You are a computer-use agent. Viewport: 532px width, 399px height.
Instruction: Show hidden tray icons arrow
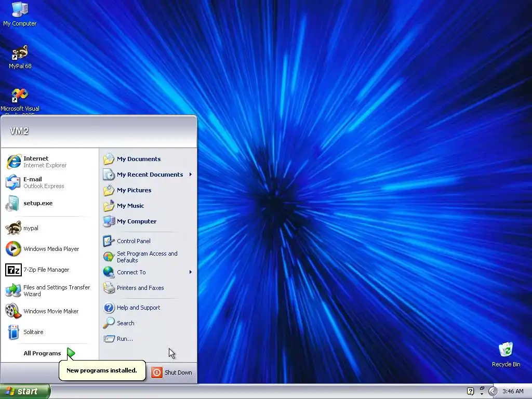tap(493, 391)
